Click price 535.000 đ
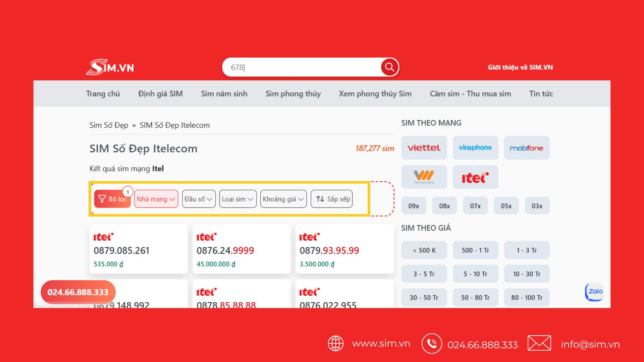644x362 pixels. pyautogui.click(x=108, y=264)
